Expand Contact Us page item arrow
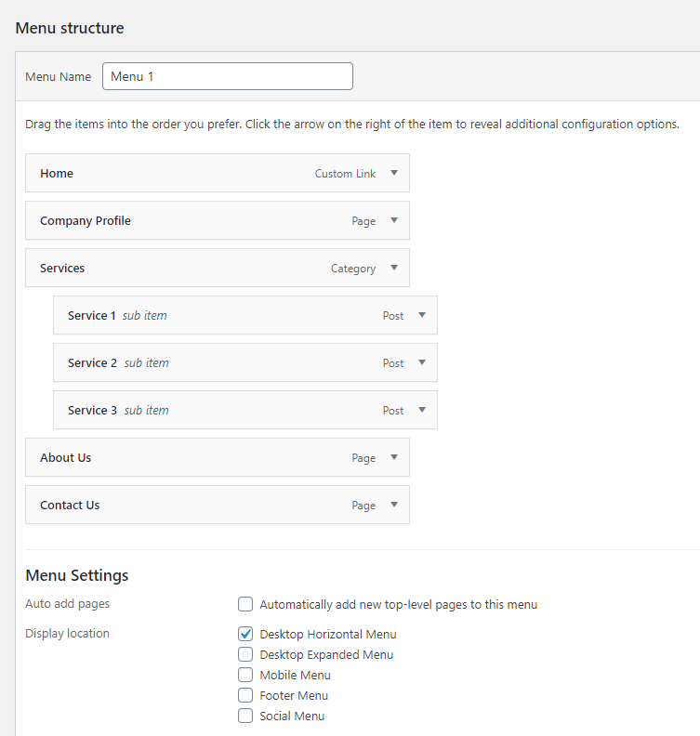The width and height of the screenshot is (700, 736). click(x=394, y=505)
